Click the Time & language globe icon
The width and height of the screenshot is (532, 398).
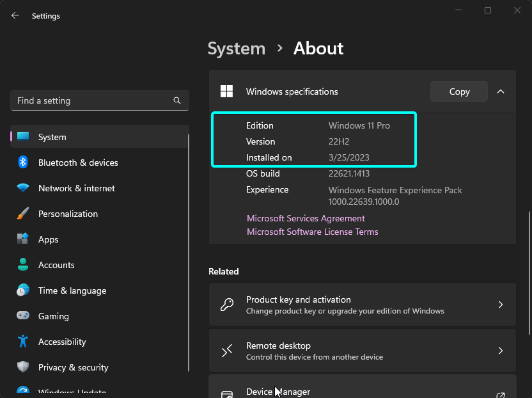pos(23,290)
